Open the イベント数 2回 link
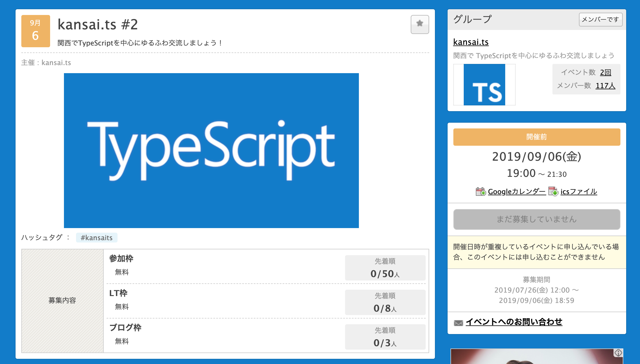 605,72
